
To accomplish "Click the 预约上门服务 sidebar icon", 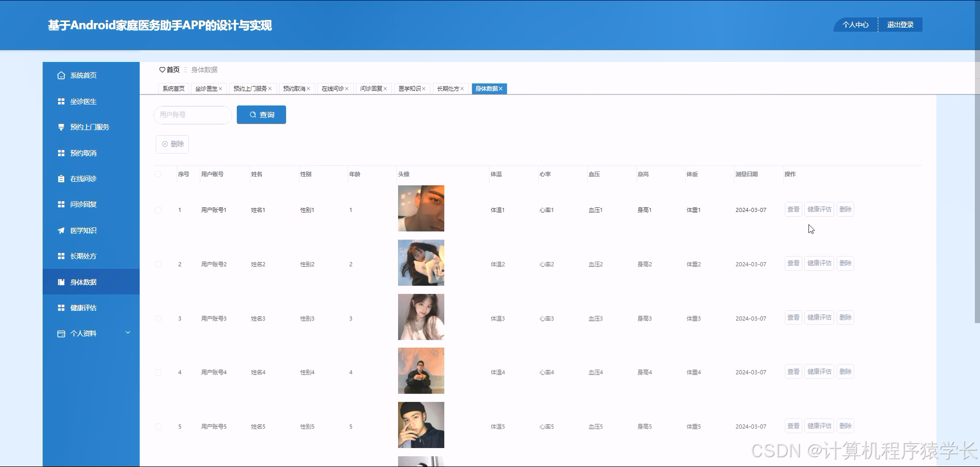I will (61, 127).
